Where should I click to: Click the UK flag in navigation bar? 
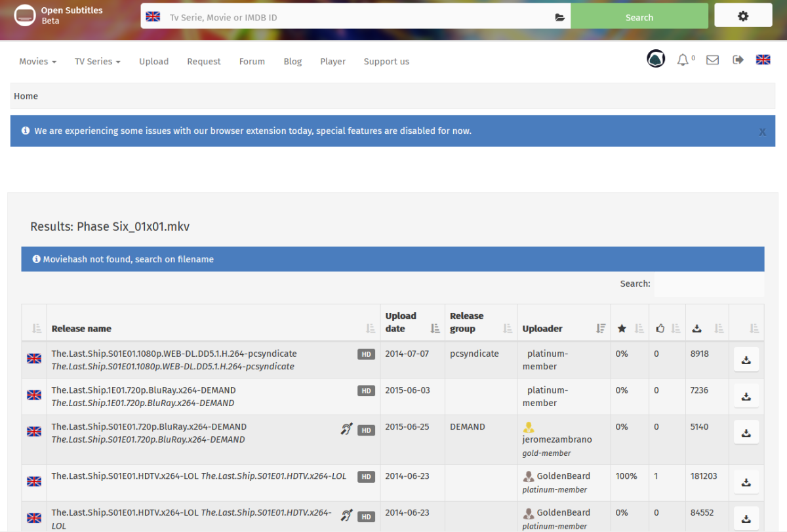pyautogui.click(x=763, y=60)
